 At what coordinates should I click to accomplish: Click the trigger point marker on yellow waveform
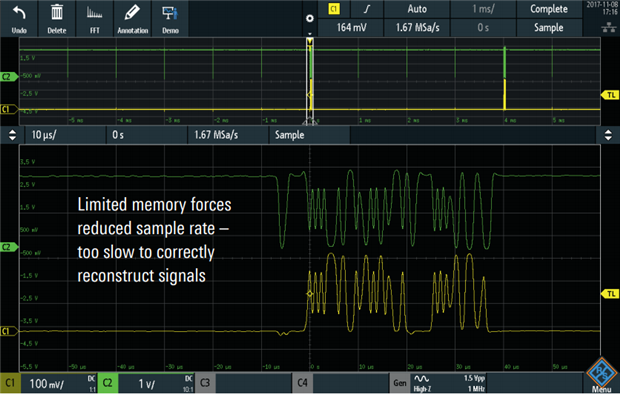(310, 294)
